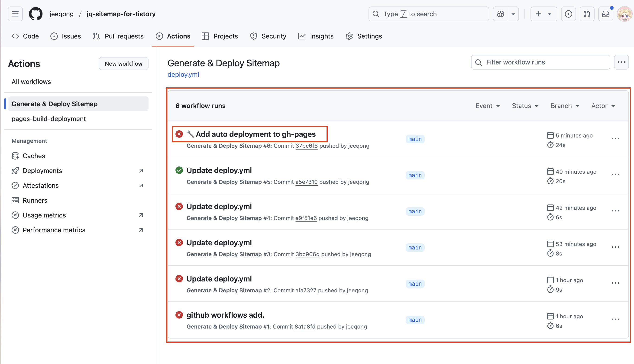Open the hamburger navigation menu
Viewport: 634px width, 364px height.
tap(15, 14)
